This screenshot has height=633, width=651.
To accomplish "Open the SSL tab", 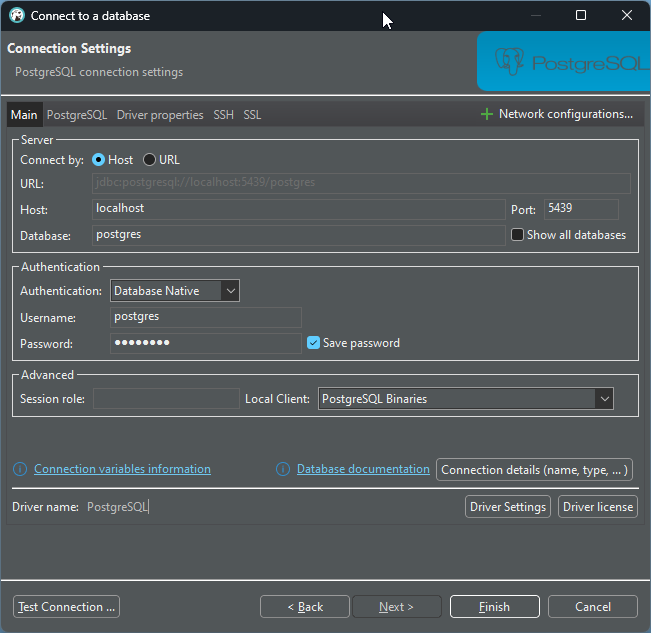I will tap(252, 115).
